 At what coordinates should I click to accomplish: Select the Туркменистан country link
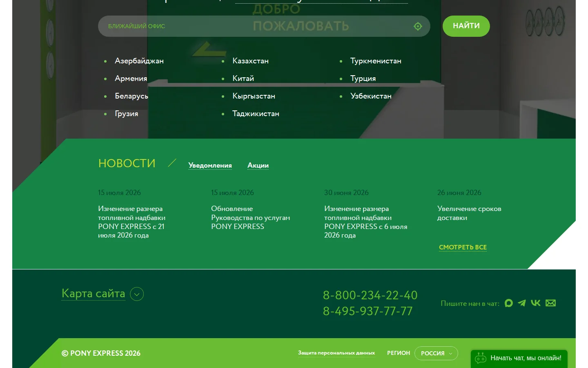376,61
